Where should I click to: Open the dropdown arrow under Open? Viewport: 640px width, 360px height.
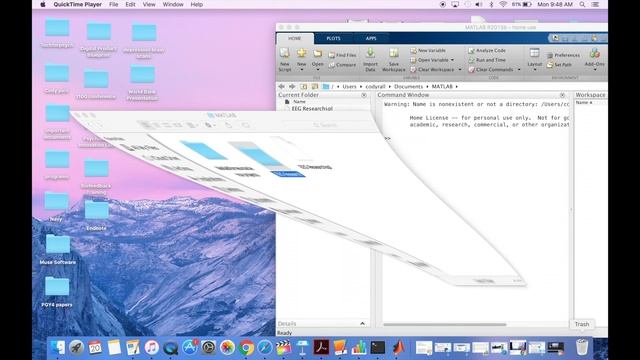coord(318,70)
